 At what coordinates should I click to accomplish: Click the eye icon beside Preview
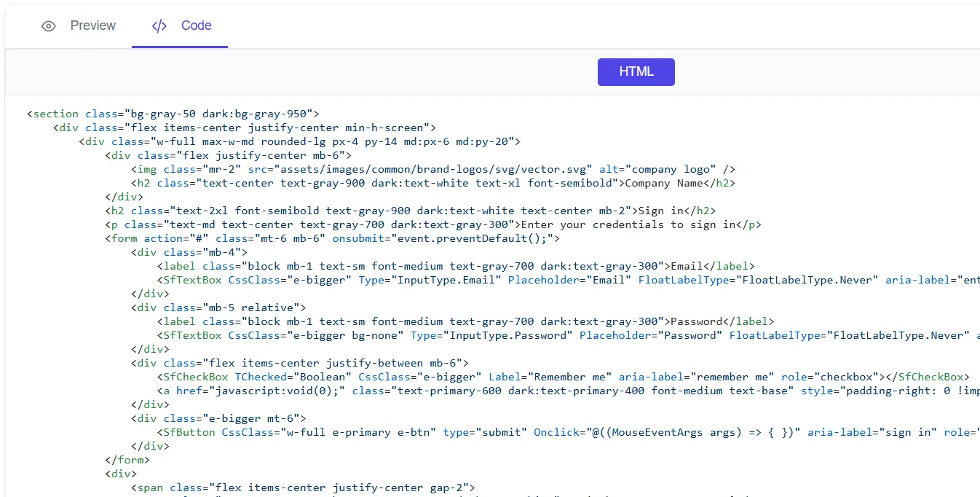point(48,26)
